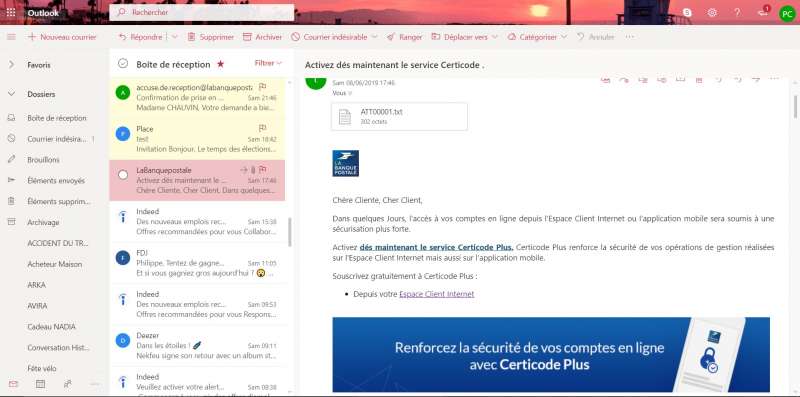
Task: Flag the LaBanquepostale message
Action: click(262, 169)
